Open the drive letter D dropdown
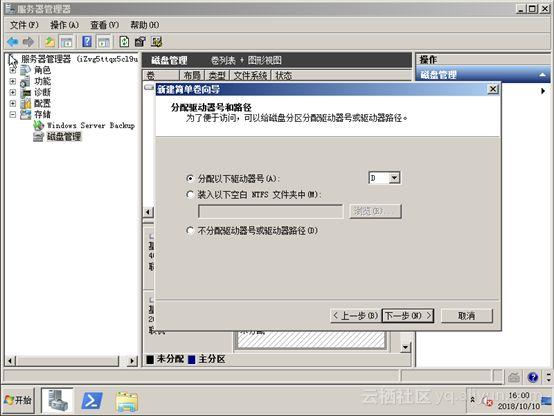 point(394,177)
